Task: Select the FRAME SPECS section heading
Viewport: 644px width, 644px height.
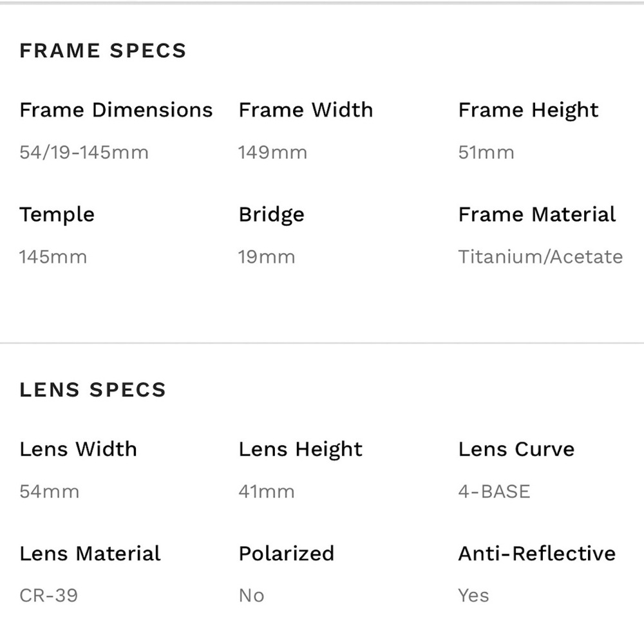Action: tap(102, 50)
